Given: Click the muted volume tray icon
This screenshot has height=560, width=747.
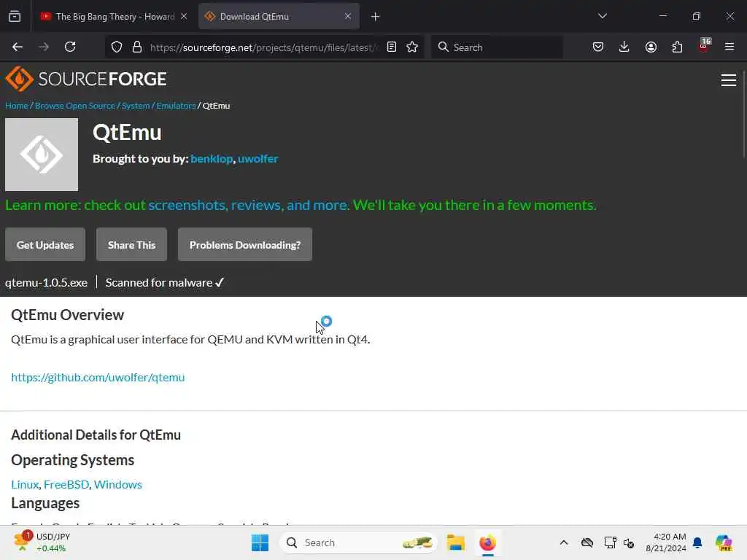Looking at the screenshot, I should pyautogui.click(x=629, y=542).
